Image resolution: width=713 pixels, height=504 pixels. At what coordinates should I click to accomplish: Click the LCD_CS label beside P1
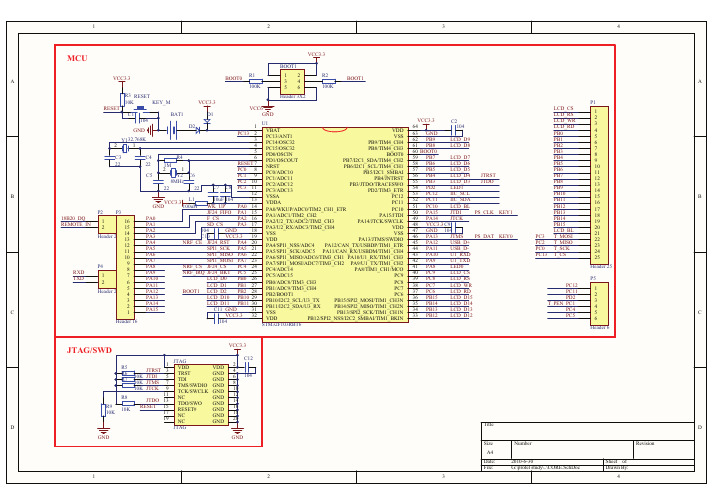click(563, 108)
